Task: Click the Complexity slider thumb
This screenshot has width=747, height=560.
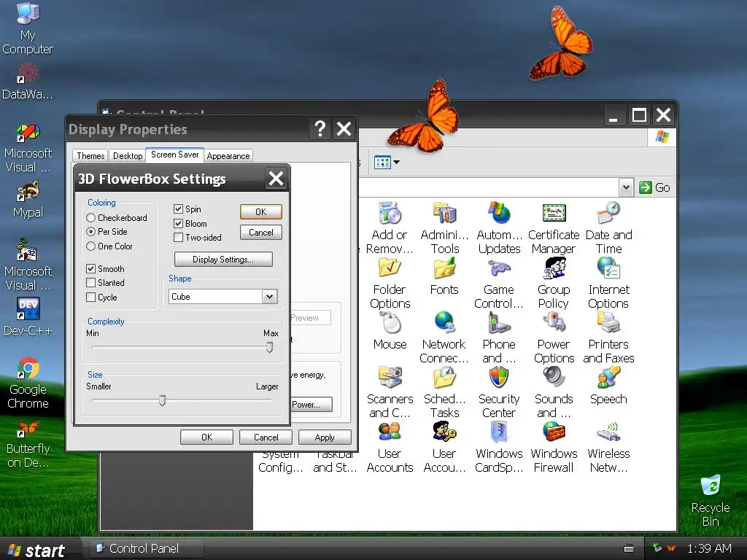Action: [x=270, y=347]
